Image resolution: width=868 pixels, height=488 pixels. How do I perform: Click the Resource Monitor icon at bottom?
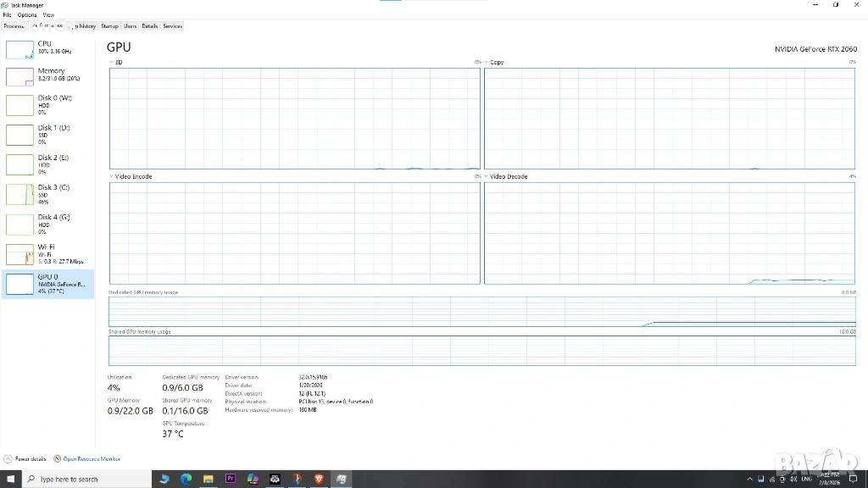tap(58, 458)
